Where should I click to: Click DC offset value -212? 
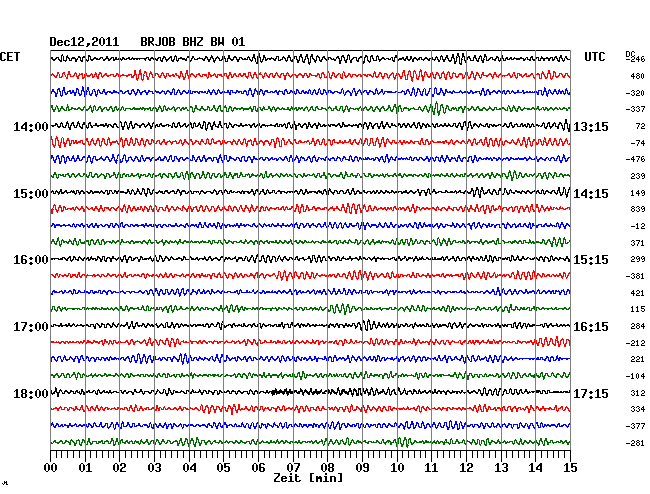click(635, 343)
